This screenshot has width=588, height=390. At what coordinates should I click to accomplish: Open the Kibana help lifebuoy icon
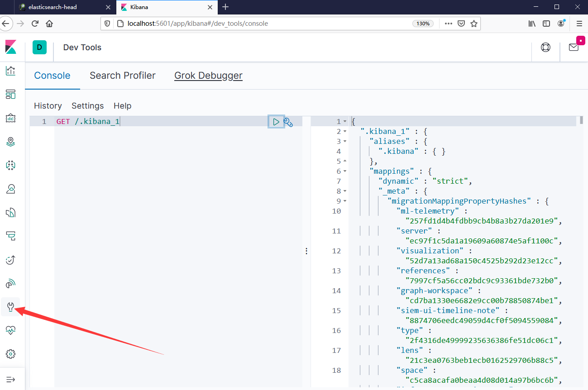(545, 48)
